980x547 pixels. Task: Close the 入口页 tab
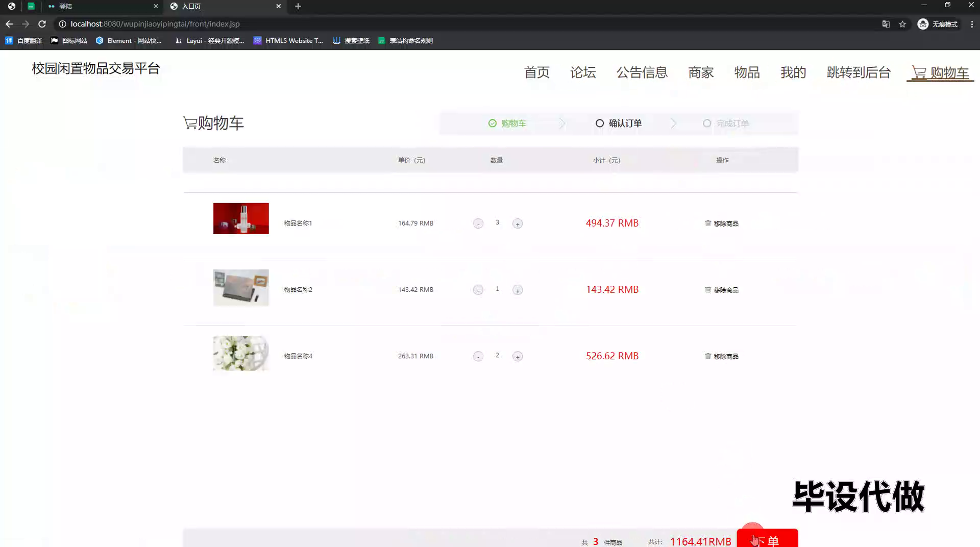[x=278, y=6]
